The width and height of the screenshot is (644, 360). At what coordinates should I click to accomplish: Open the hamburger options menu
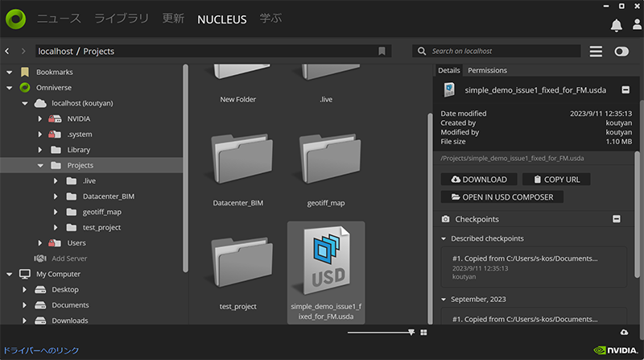pyautogui.click(x=596, y=52)
